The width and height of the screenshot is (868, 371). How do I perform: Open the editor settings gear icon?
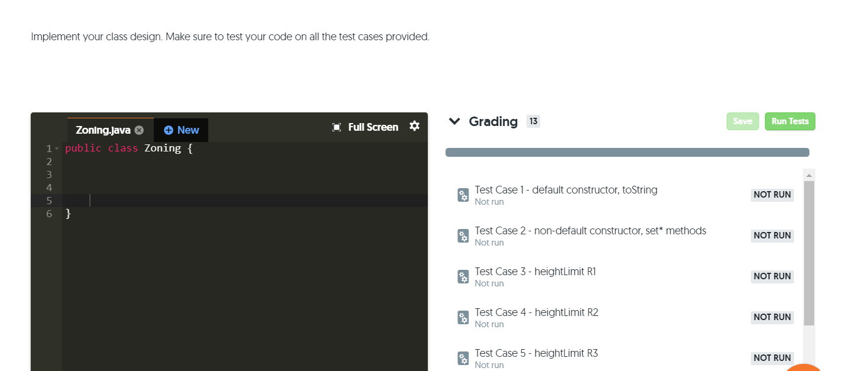[414, 126]
